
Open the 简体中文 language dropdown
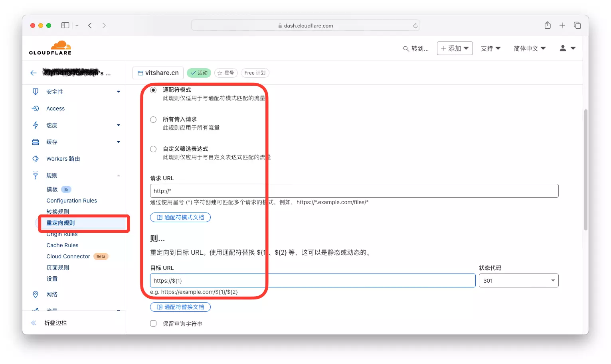click(x=529, y=49)
